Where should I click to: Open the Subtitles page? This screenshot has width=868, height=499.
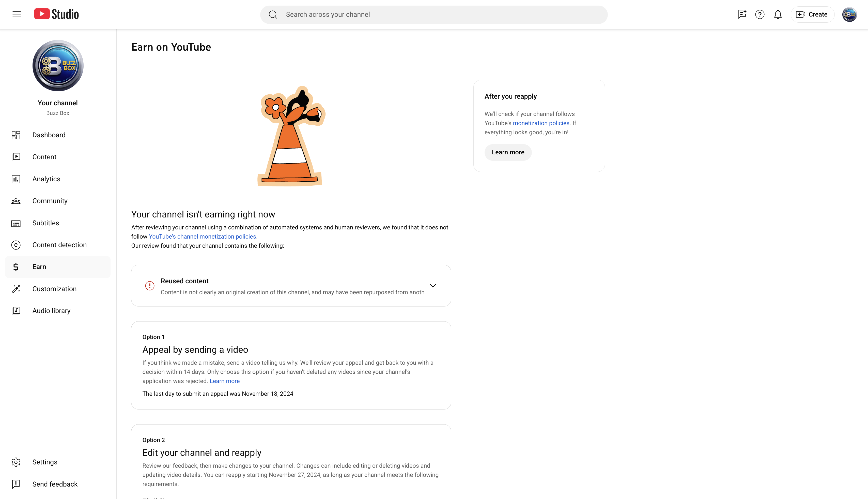click(57, 223)
